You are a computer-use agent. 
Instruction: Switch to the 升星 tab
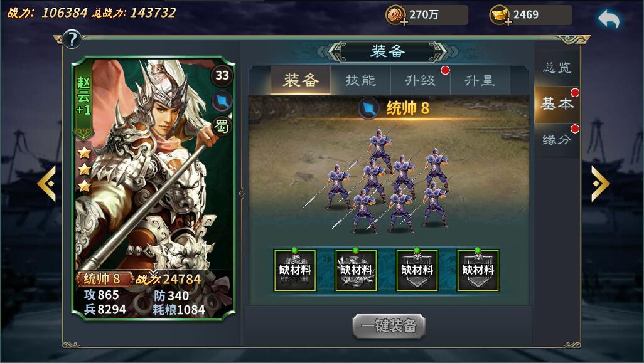(480, 80)
